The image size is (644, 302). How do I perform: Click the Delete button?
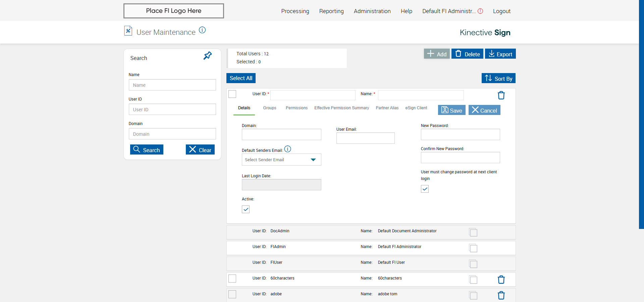[x=467, y=54]
